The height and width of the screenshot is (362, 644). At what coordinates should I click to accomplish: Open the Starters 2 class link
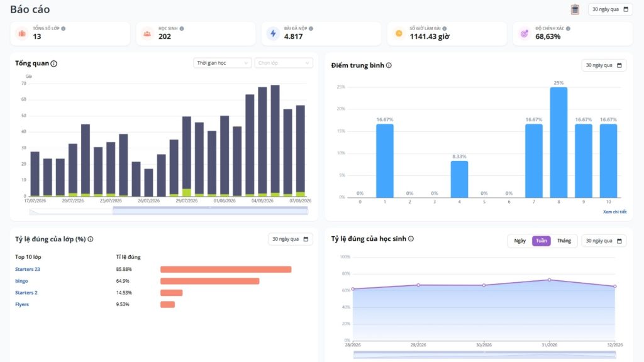click(x=26, y=293)
